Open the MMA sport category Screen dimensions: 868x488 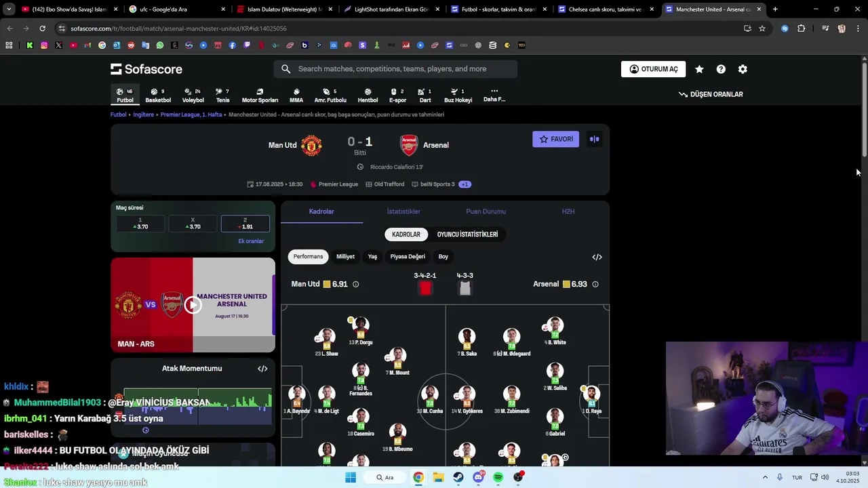point(296,95)
